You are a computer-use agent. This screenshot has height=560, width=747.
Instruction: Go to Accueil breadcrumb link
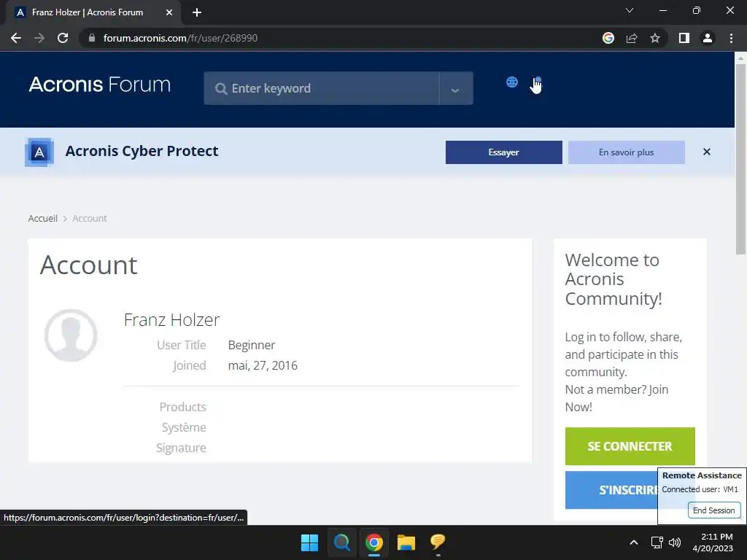(43, 218)
